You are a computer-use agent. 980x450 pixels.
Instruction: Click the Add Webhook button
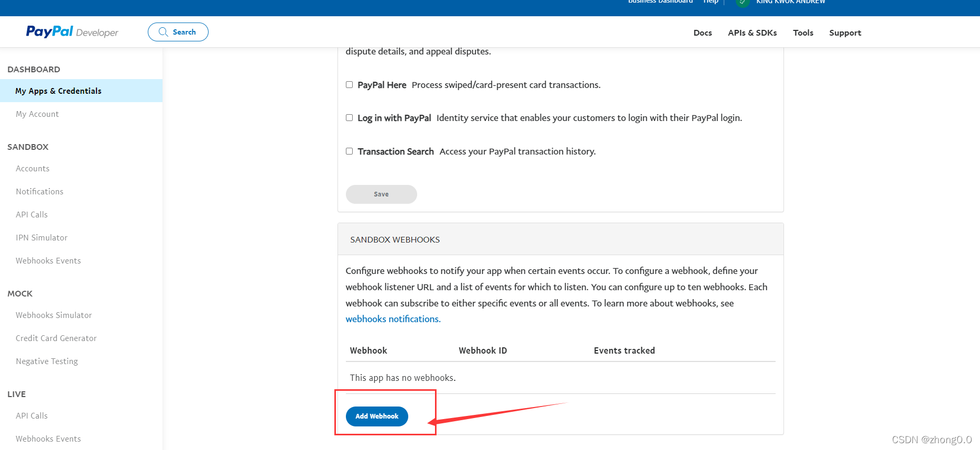click(x=377, y=416)
